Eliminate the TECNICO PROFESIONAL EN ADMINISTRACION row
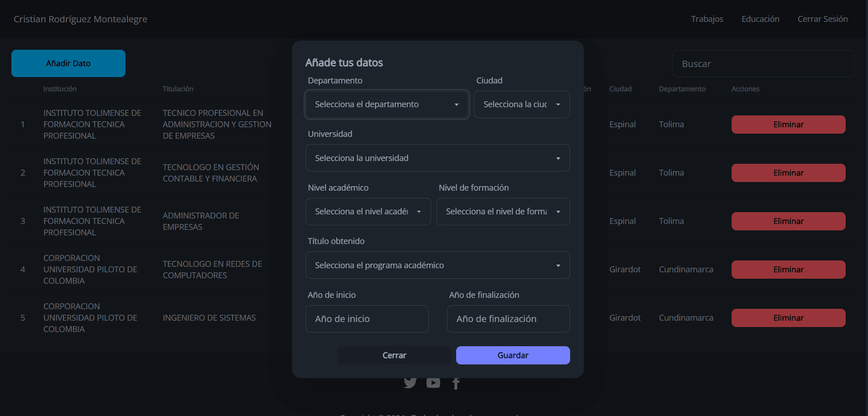 click(x=789, y=125)
